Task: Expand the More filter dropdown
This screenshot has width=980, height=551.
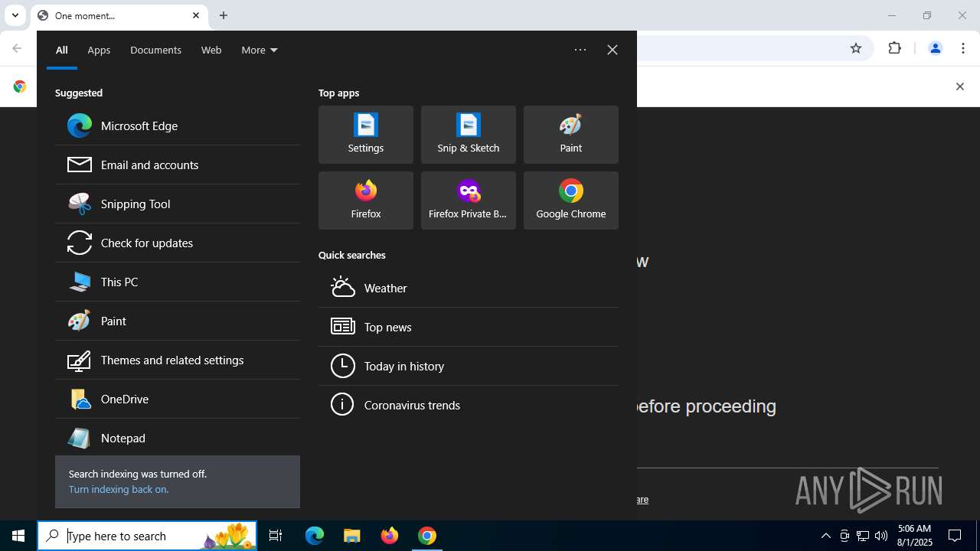Action: 260,50
